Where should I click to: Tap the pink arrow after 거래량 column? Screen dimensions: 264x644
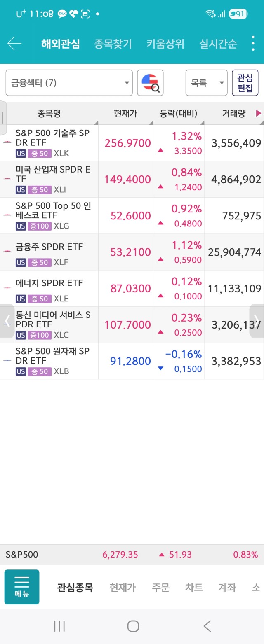[x=259, y=113]
